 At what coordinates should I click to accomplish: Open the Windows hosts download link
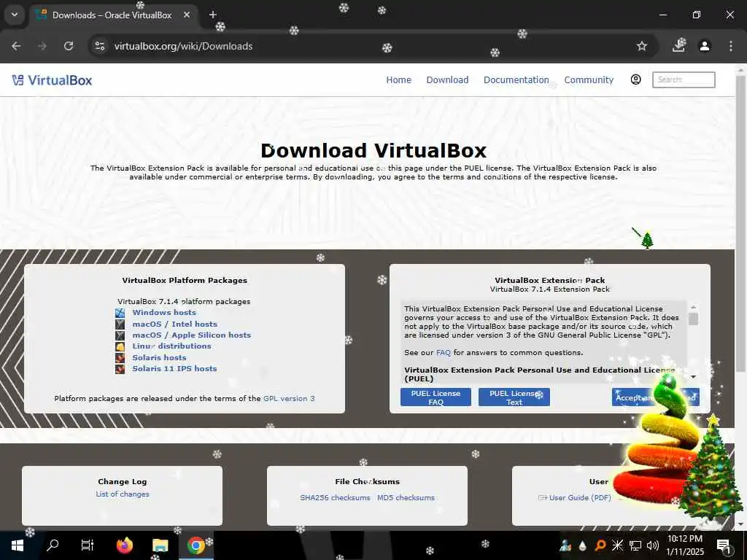coord(164,313)
